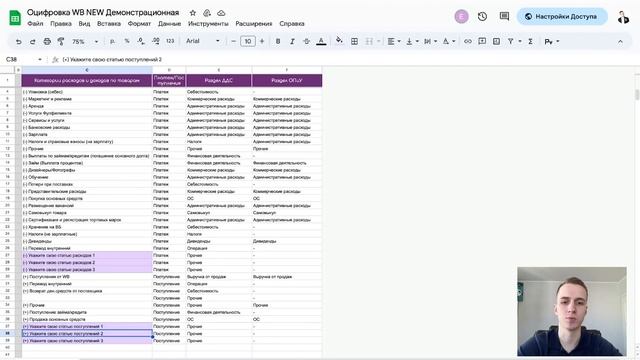
Task: Insert a chart
Action: pyautogui.click(x=496, y=41)
